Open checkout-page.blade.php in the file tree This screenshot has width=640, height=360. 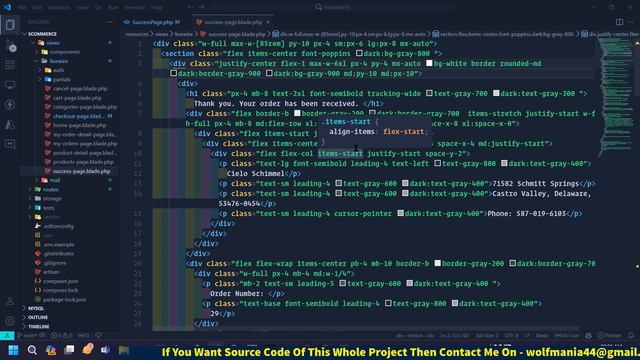point(78,116)
